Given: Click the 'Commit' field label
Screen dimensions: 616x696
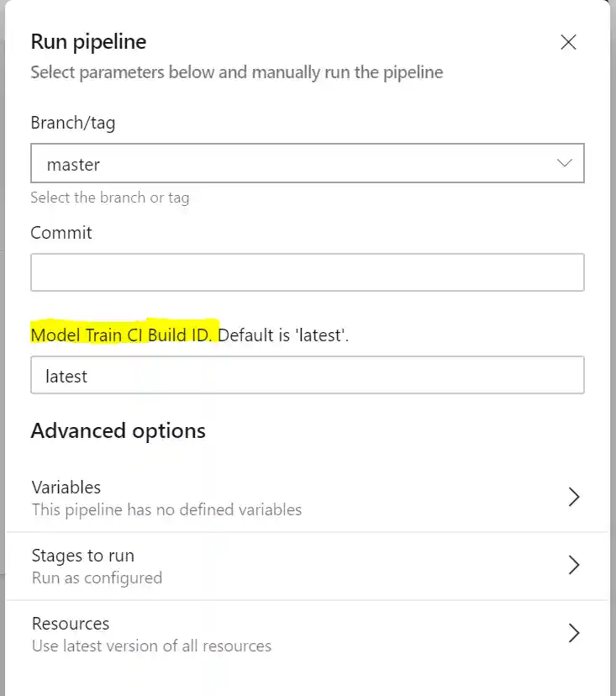Looking at the screenshot, I should (x=61, y=233).
